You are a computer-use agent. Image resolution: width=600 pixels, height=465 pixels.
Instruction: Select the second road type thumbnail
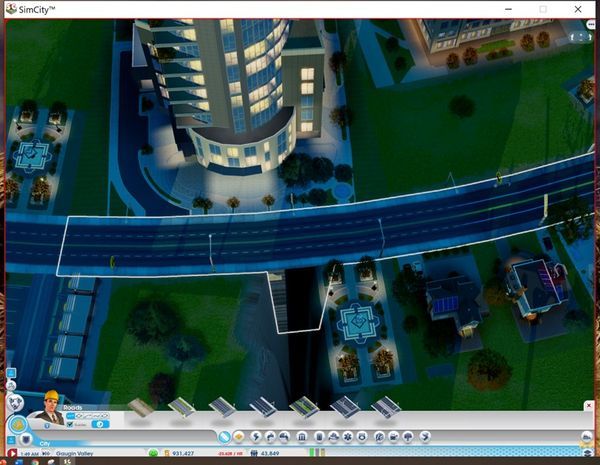click(x=182, y=407)
